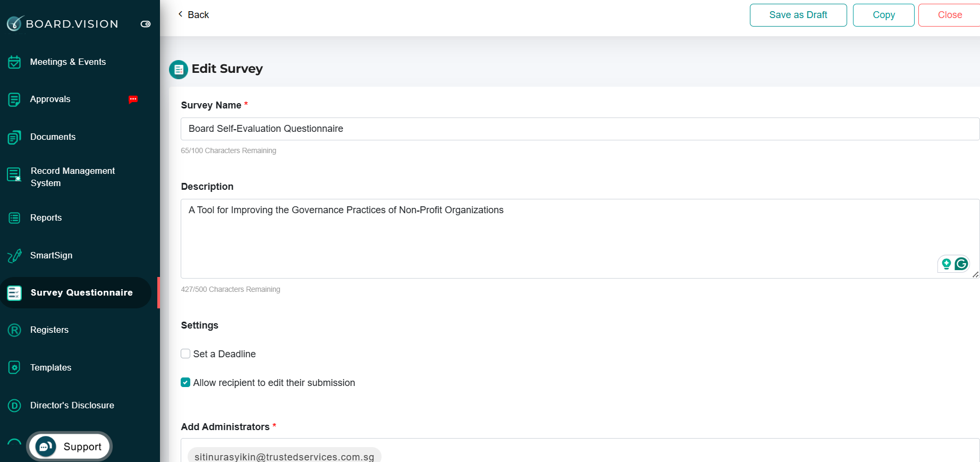Open the red Approvals notification bubble
The width and height of the screenshot is (980, 462).
pyautogui.click(x=133, y=99)
